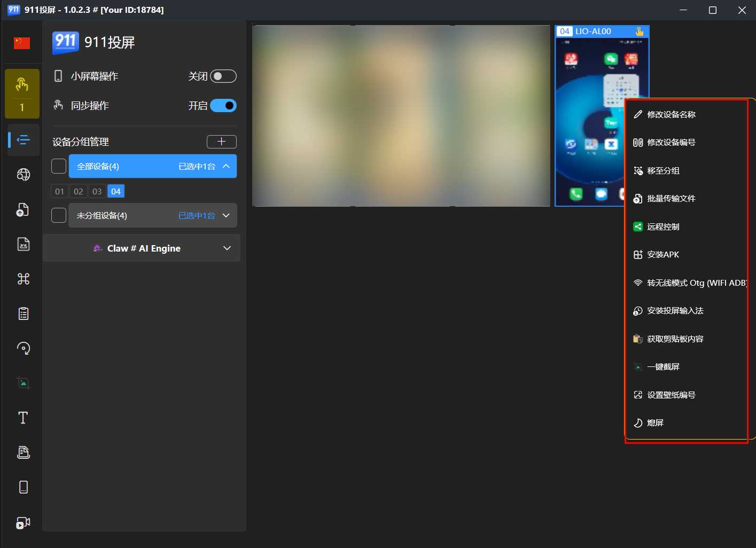
Task: Choose 批量传输文件 from context menu
Action: coord(686,198)
